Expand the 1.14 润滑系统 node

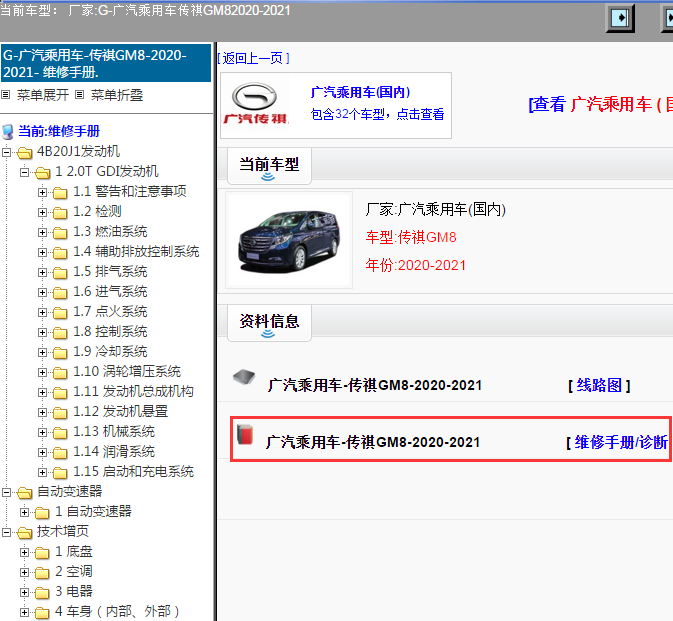coord(42,452)
